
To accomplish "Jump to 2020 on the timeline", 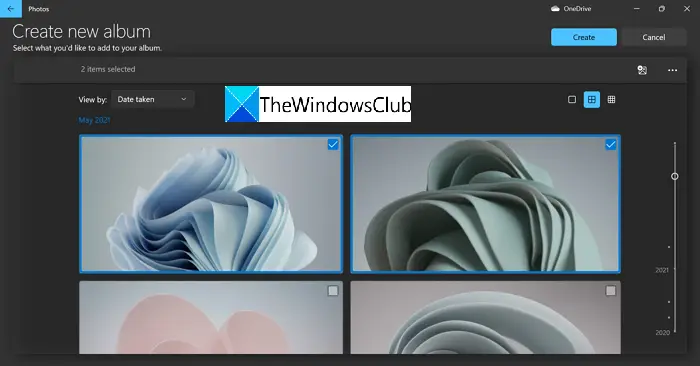I will click(662, 333).
